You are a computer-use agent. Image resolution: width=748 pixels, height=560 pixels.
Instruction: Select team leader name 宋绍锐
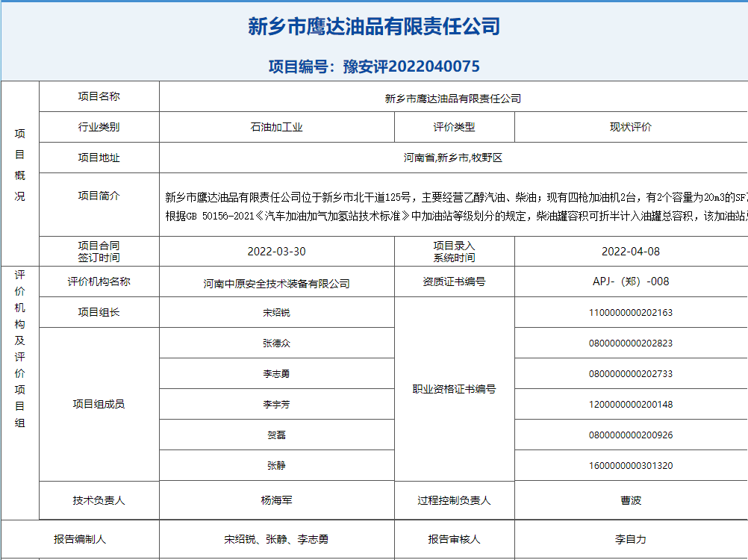click(x=277, y=312)
